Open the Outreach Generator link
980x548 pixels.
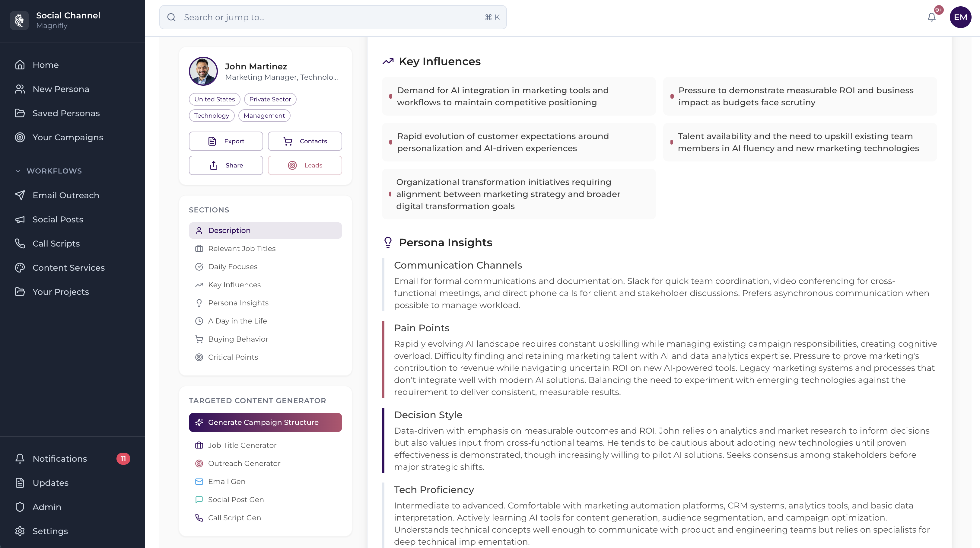[x=244, y=463]
